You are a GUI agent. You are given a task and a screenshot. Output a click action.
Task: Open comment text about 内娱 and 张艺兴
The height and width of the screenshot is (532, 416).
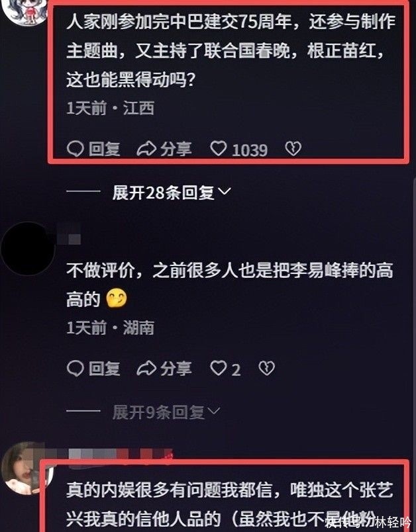click(x=230, y=504)
